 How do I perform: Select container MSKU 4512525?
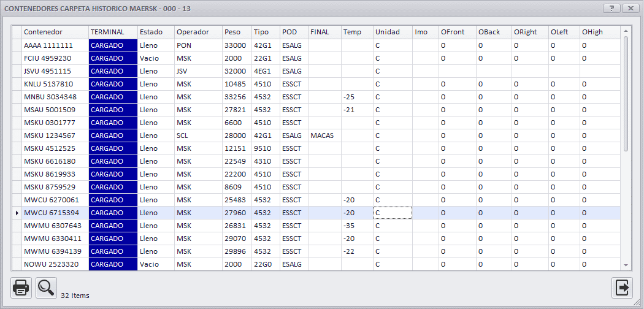click(55, 148)
